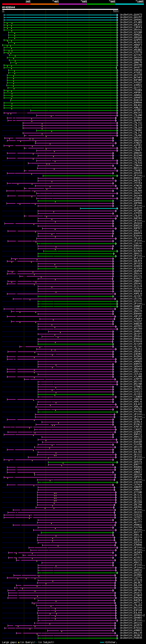This screenshot has height=644, width=146.
Task: Select the UniRef100_Q43580 label
Action: click(x=131, y=575)
